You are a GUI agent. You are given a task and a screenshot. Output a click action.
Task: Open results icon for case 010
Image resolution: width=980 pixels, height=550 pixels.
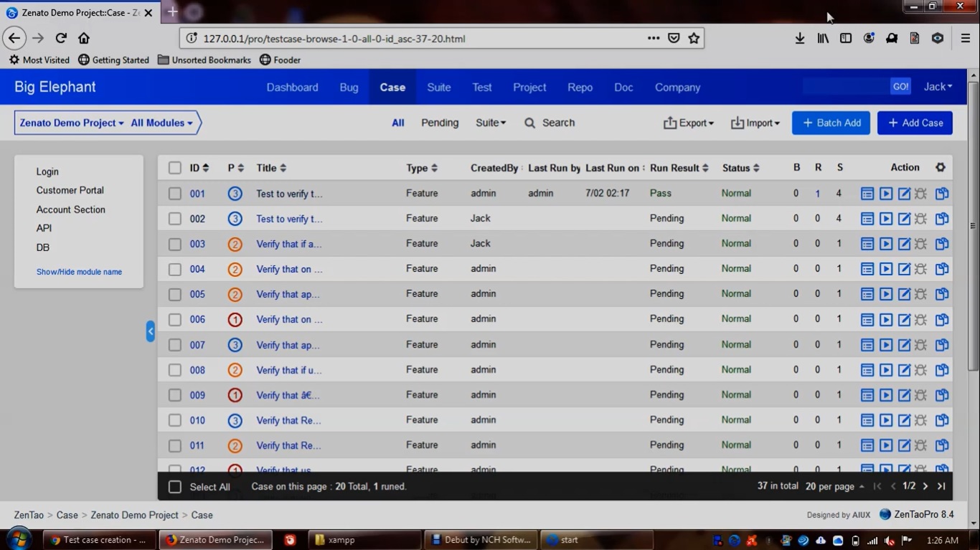coord(867,420)
